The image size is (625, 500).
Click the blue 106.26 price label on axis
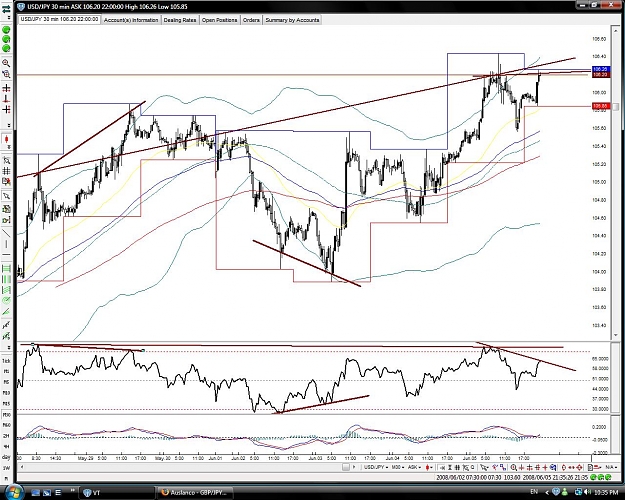point(601,69)
